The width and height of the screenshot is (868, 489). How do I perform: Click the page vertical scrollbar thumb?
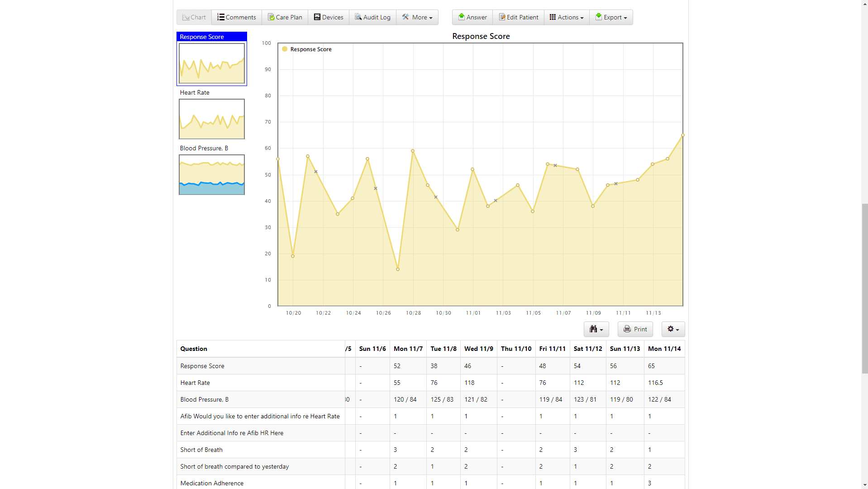point(864,288)
